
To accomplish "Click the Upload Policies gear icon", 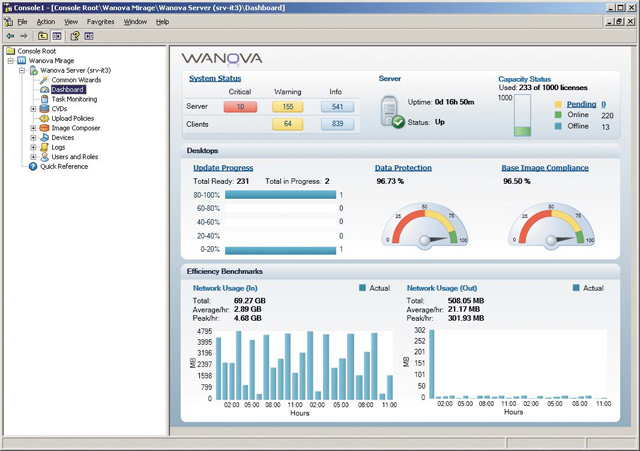I will [x=44, y=118].
